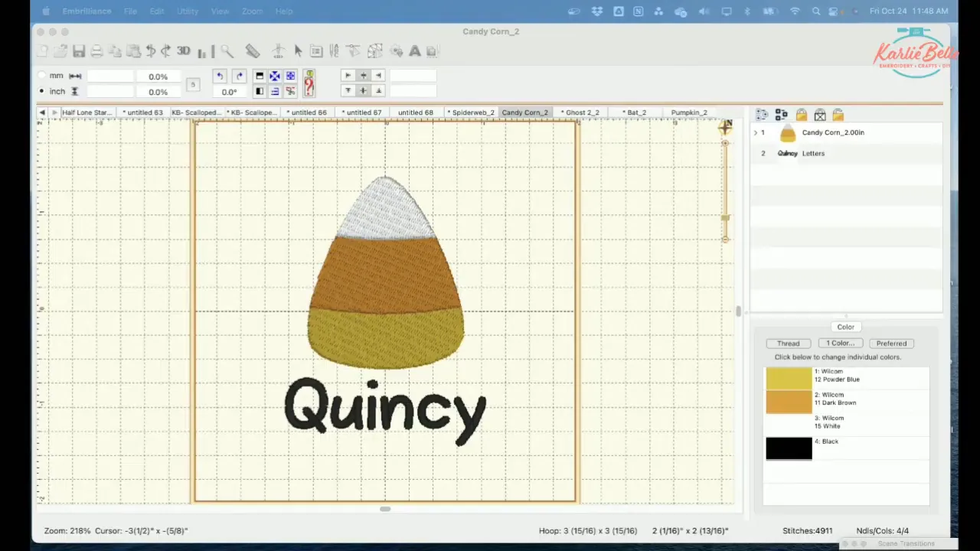Select the ruler measure tool
Image resolution: width=980 pixels, height=551 pixels.
tap(252, 51)
